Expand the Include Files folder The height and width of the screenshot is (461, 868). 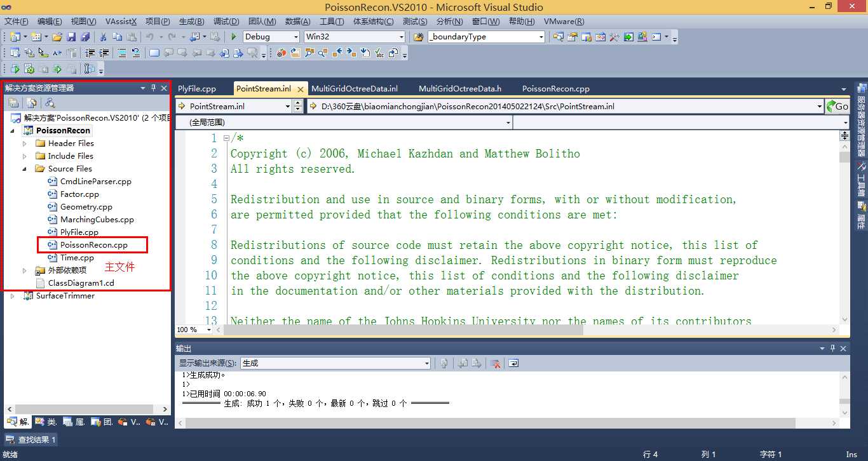tap(25, 156)
